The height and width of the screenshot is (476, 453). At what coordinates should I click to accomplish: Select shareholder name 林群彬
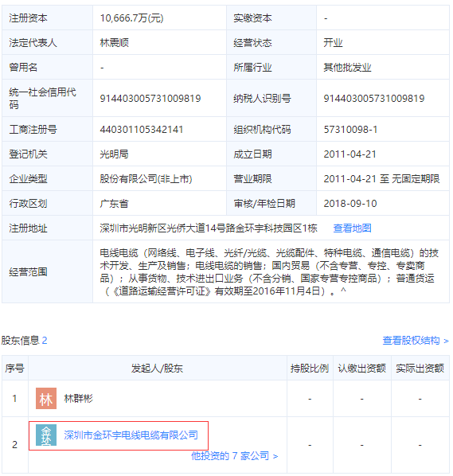coord(78,398)
